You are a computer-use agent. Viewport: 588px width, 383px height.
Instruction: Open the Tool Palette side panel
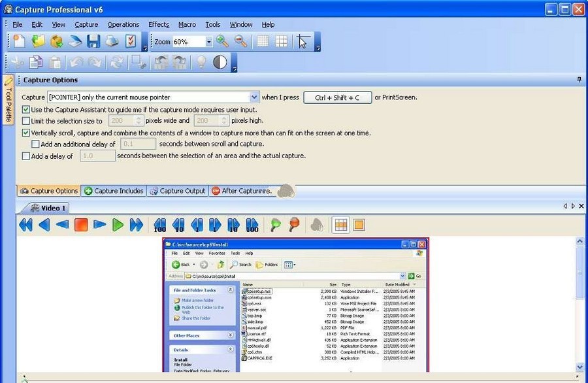tap(8, 99)
